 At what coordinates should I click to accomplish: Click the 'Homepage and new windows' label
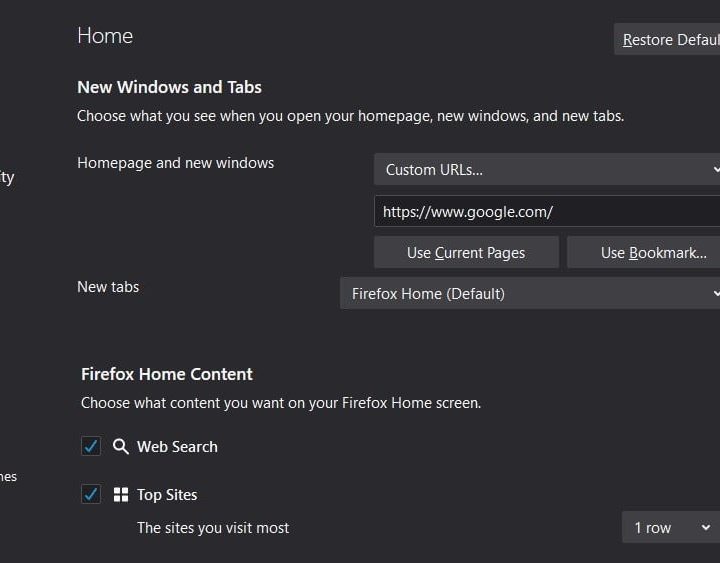coord(175,163)
